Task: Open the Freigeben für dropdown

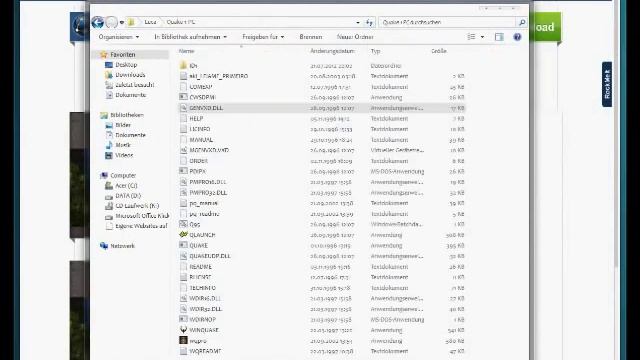Action: point(263,37)
